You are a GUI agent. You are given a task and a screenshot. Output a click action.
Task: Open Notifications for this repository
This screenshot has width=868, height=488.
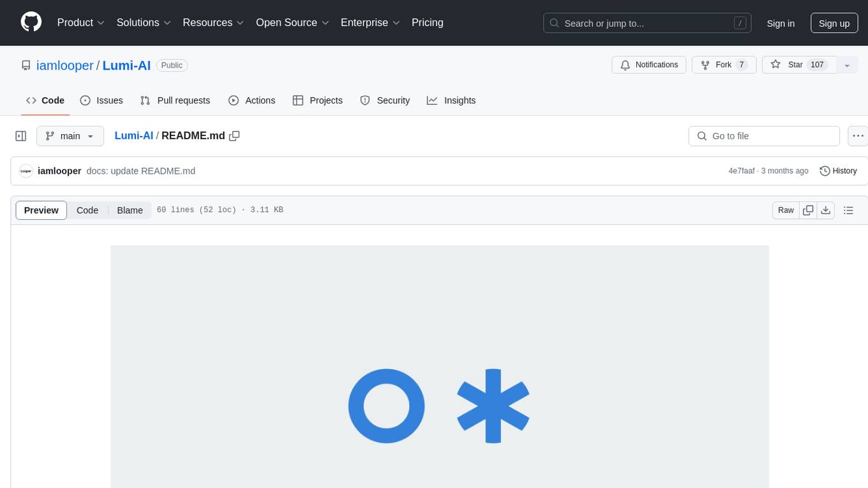click(x=649, y=65)
